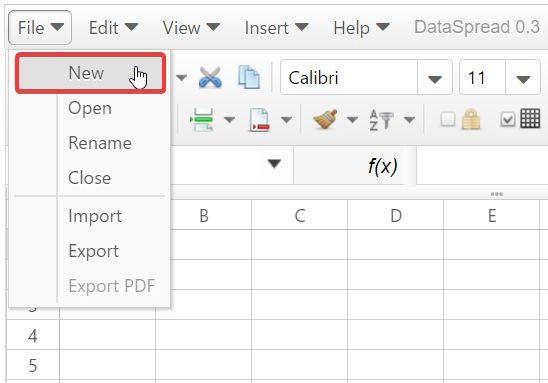
Task: Open the Edit menu
Action: click(x=113, y=28)
